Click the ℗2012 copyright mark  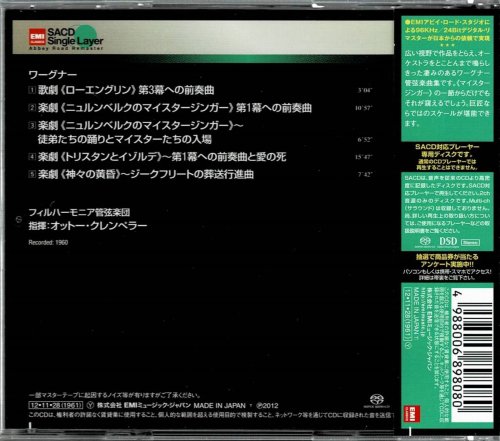click(x=267, y=406)
